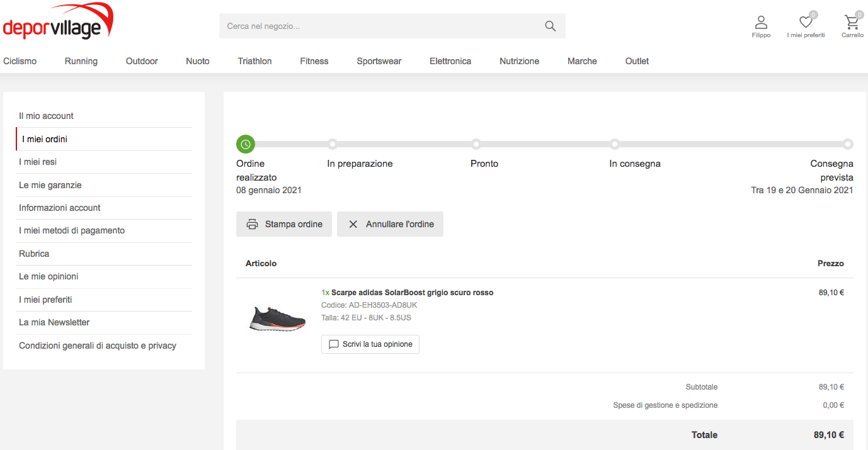Screen dimensions: 868x450
Task: Click the speech bubble icon for opinion
Action: 334,344
